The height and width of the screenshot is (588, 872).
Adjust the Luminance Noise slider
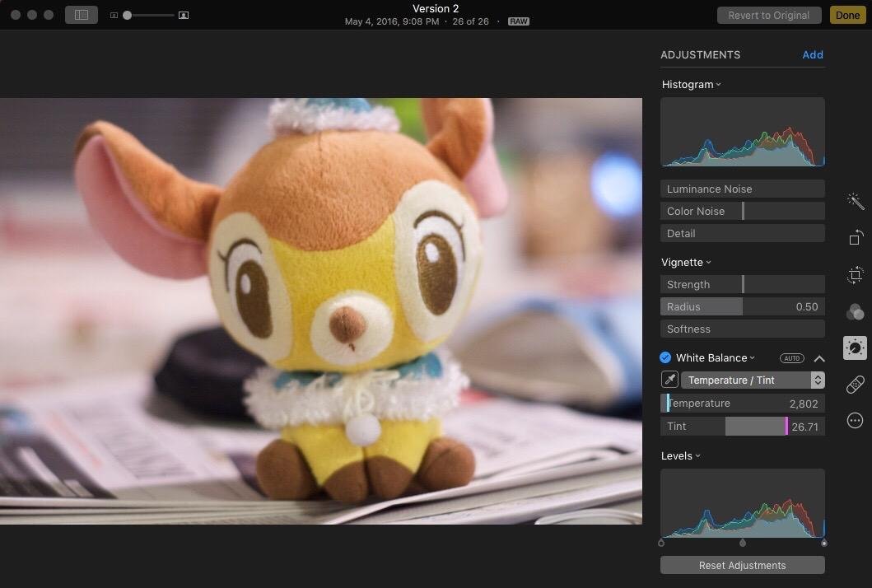(743, 189)
